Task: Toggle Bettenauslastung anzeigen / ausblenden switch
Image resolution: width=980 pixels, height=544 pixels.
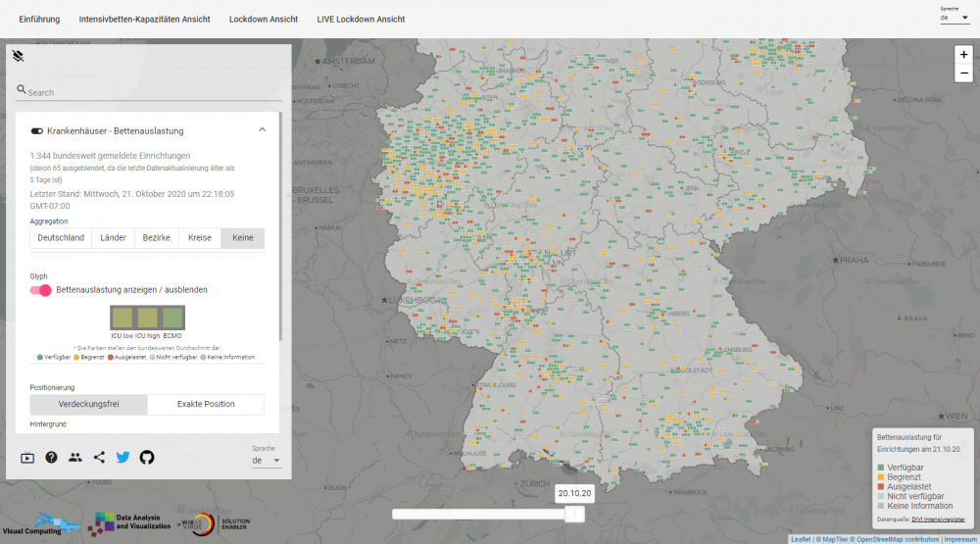Action: 41,290
